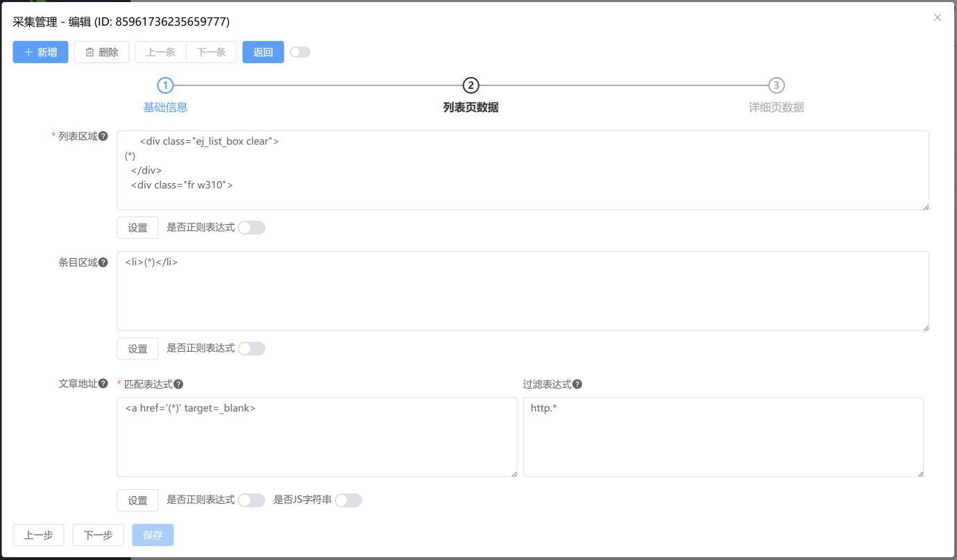Click the 删除 button with trash icon

pos(101,52)
